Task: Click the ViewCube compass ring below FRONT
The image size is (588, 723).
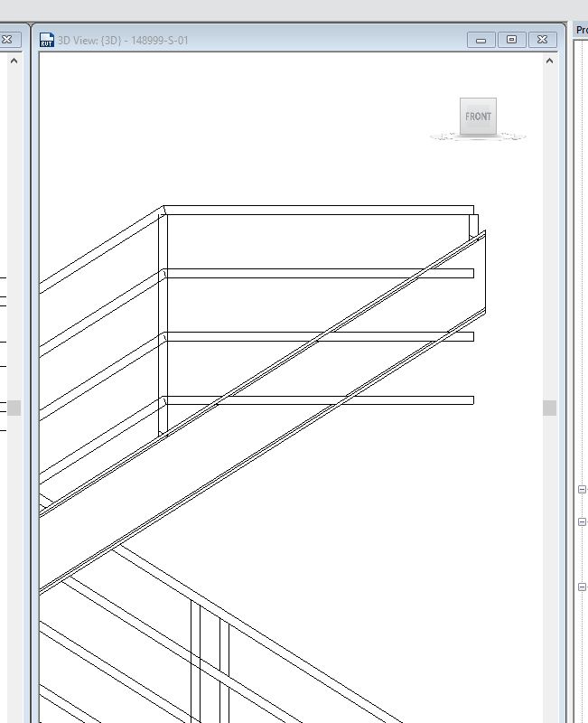Action: [x=478, y=137]
